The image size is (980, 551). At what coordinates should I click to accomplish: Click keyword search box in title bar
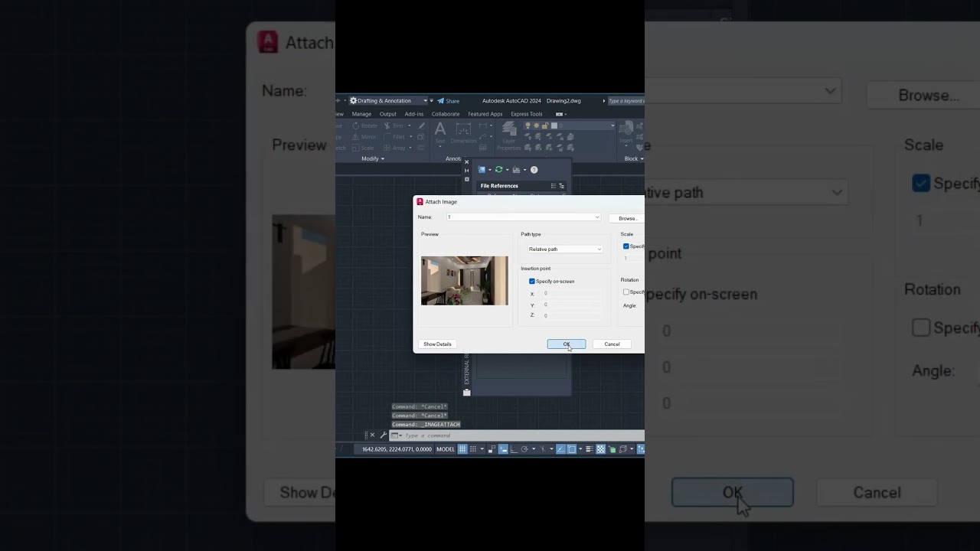pos(626,101)
